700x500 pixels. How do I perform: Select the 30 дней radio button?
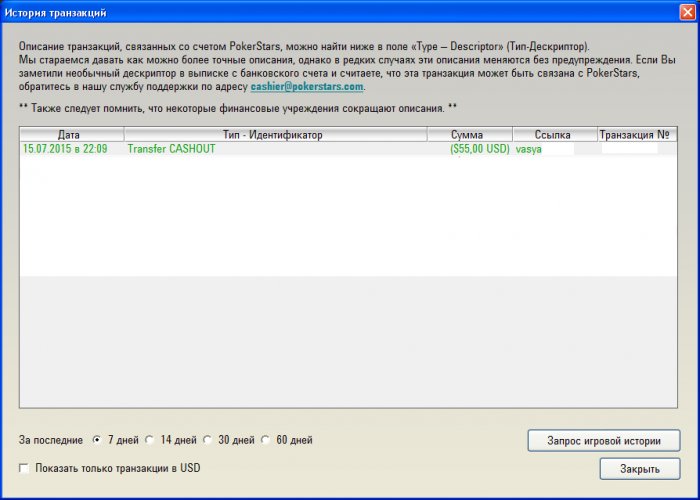click(x=207, y=440)
